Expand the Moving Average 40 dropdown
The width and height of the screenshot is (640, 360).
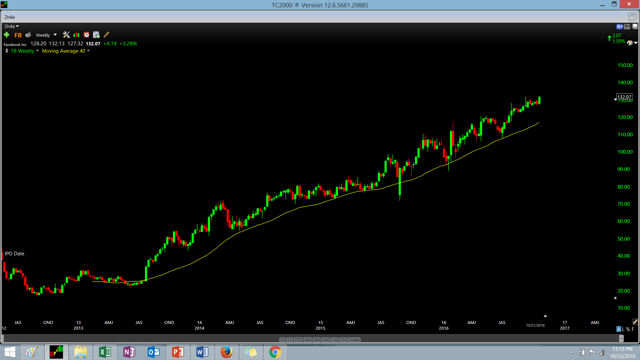coord(65,51)
